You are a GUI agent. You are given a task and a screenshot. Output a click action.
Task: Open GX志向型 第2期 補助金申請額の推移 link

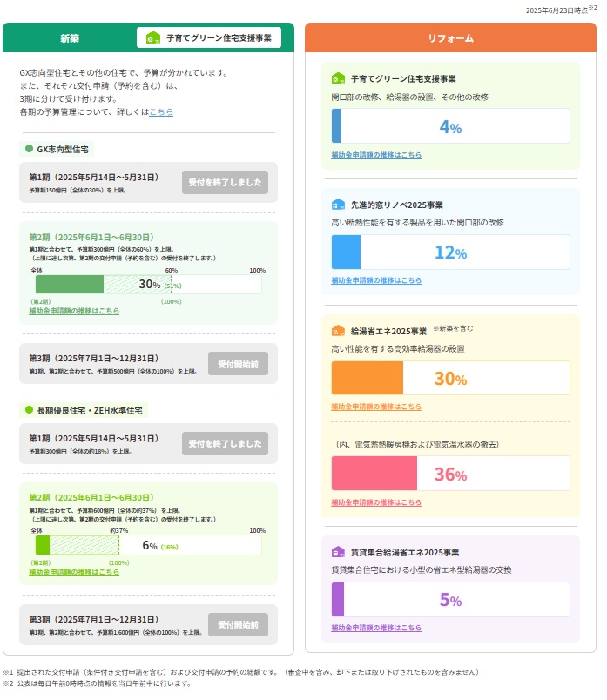point(74,311)
